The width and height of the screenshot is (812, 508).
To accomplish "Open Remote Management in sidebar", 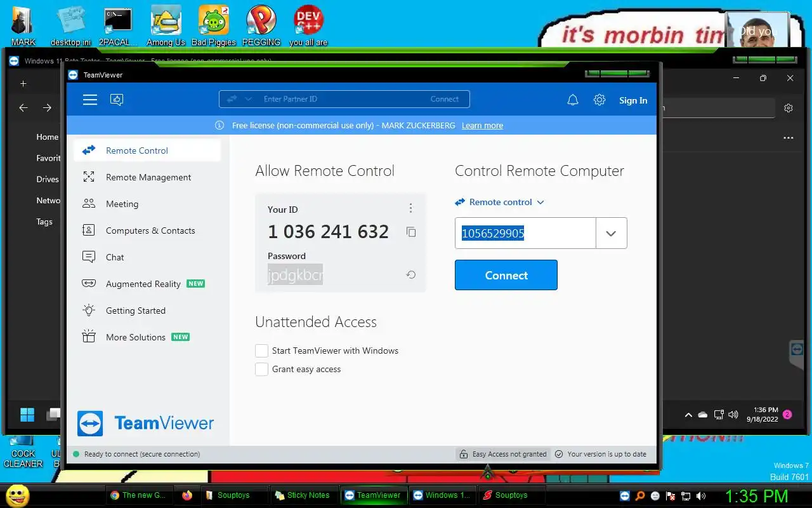I will pos(147,177).
